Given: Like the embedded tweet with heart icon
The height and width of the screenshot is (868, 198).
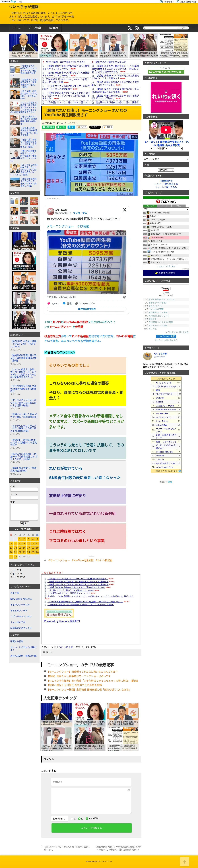Looking at the screenshot, I should coord(49,303).
